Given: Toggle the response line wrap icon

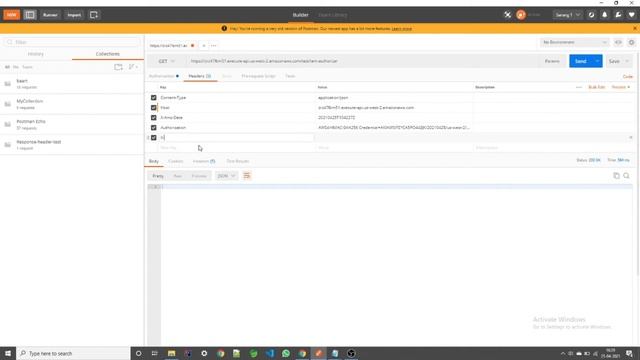Looking at the screenshot, I should coord(247,176).
